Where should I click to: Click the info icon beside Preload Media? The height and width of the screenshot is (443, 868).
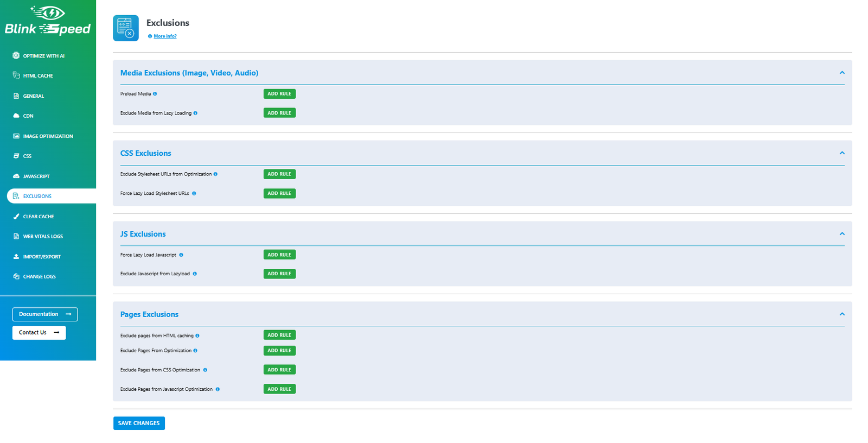point(155,94)
